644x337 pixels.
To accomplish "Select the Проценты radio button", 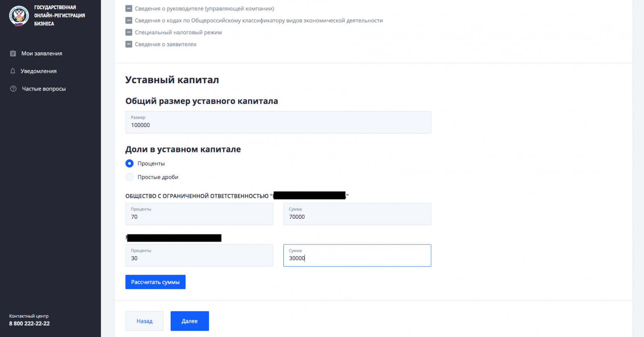I will pos(130,163).
